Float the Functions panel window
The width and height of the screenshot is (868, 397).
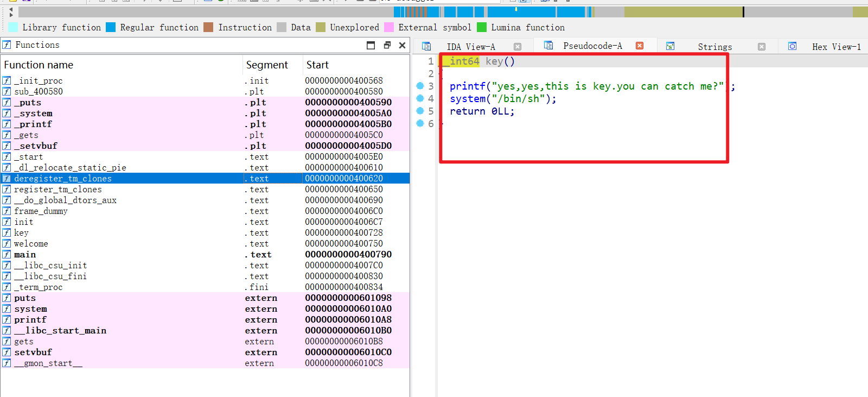[387, 45]
